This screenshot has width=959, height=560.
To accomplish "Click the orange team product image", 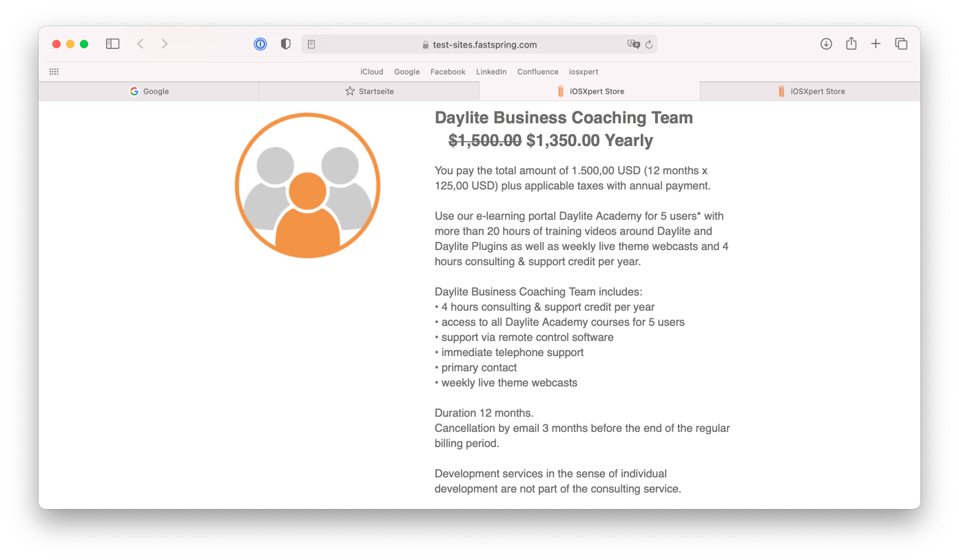I will click(x=308, y=185).
